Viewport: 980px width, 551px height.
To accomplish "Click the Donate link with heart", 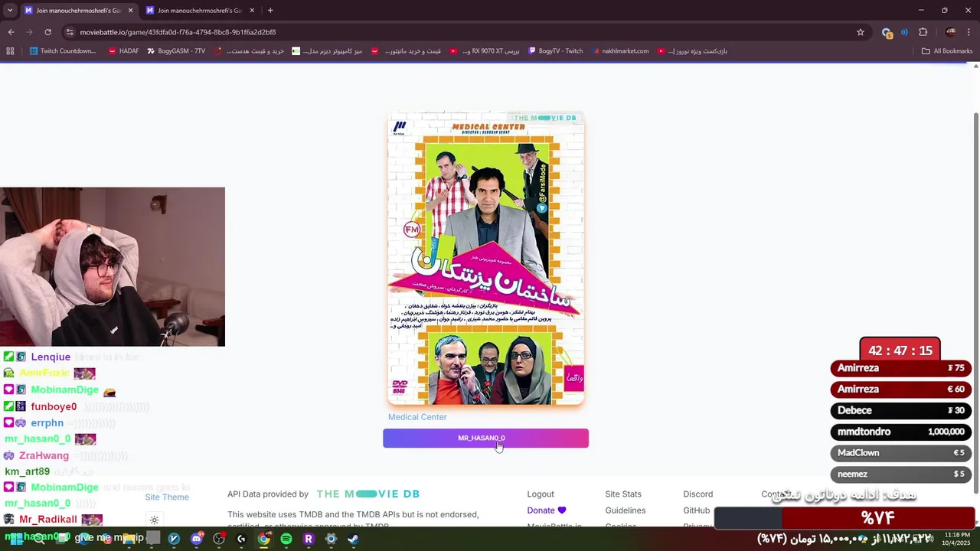I will 547,510.
